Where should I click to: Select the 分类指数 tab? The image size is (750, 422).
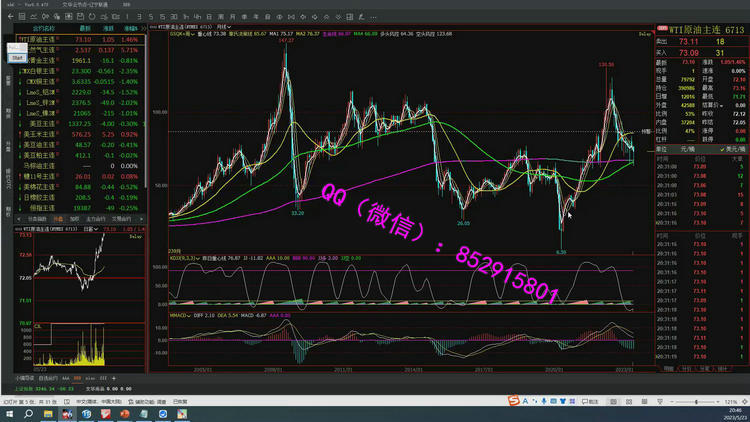(x=36, y=218)
